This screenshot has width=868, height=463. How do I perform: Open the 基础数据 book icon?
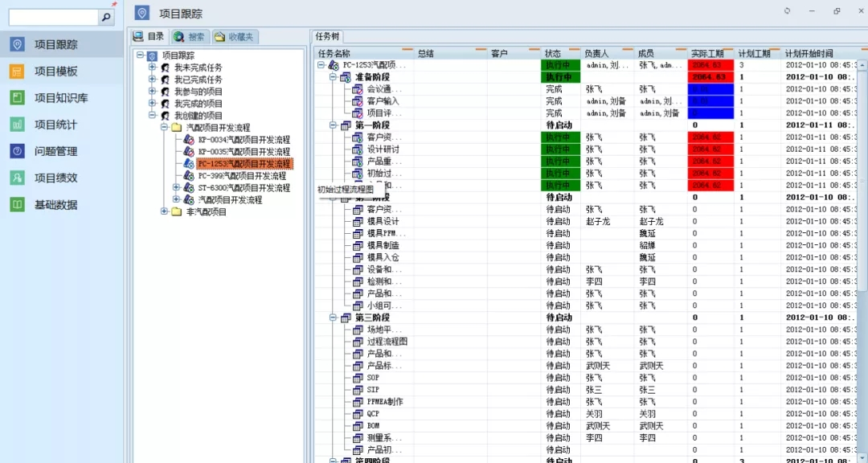17,204
